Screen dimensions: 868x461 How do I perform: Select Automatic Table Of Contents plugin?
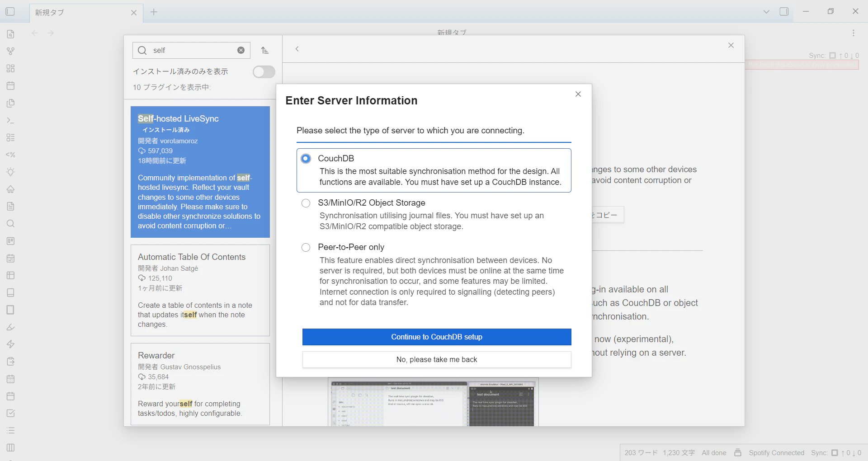click(200, 291)
